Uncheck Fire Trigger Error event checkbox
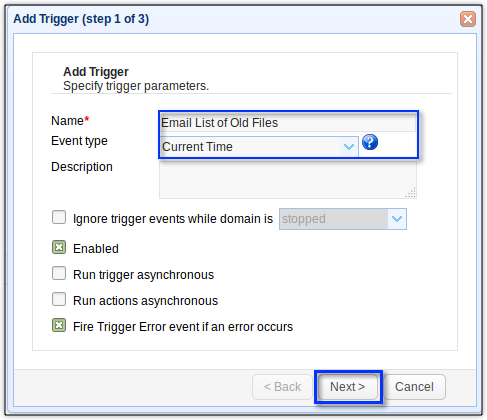The height and width of the screenshot is (420, 487). [x=59, y=325]
